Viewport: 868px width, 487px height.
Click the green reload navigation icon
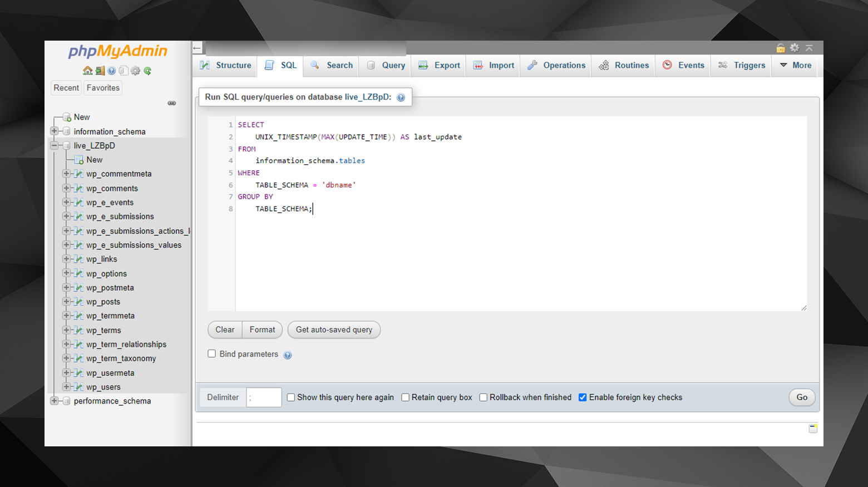click(147, 71)
